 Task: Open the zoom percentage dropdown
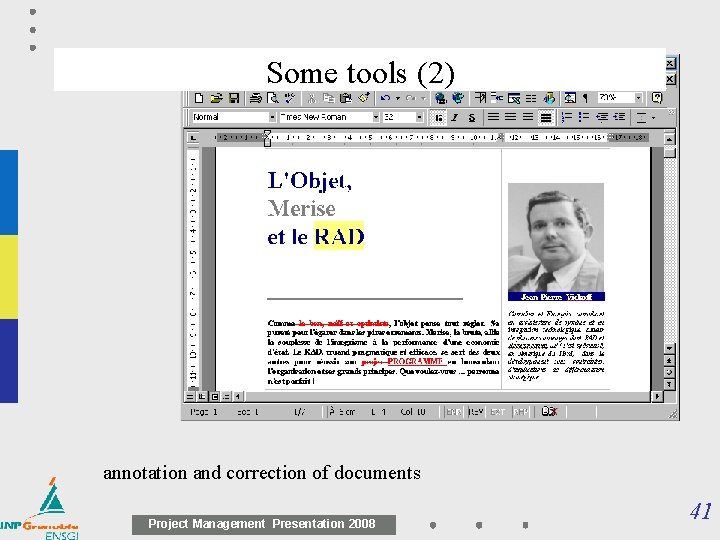click(x=638, y=98)
